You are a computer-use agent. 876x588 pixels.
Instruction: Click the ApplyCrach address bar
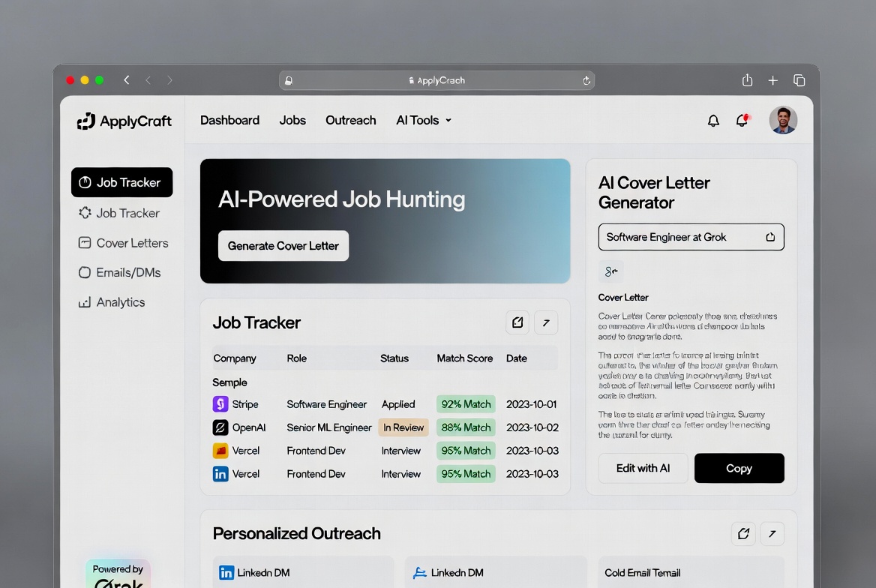437,80
